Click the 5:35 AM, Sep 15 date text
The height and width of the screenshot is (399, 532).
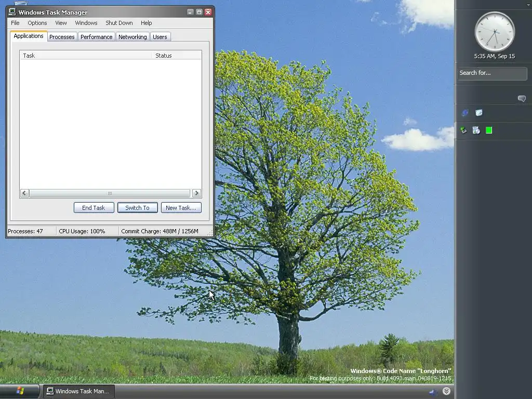[x=495, y=56]
